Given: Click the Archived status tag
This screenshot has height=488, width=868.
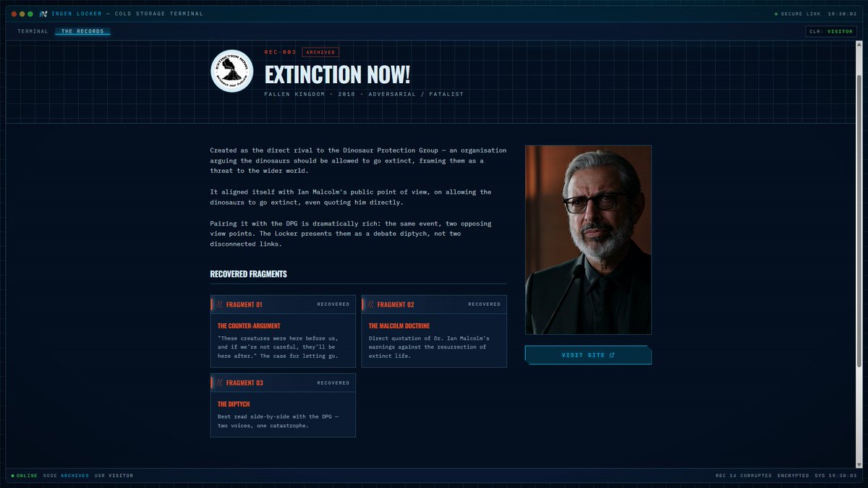Looking at the screenshot, I should coord(320,52).
